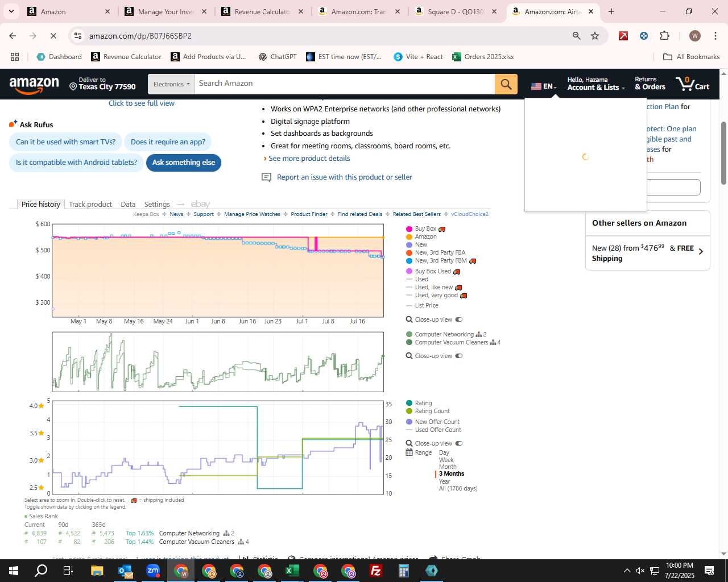The image size is (728, 582).
Task: Click the orange Amazon search magnifier button
Action: click(506, 84)
